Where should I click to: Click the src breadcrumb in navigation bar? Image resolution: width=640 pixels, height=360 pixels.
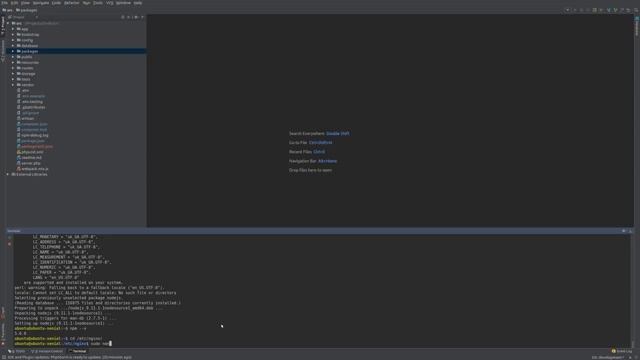pyautogui.click(x=8, y=10)
